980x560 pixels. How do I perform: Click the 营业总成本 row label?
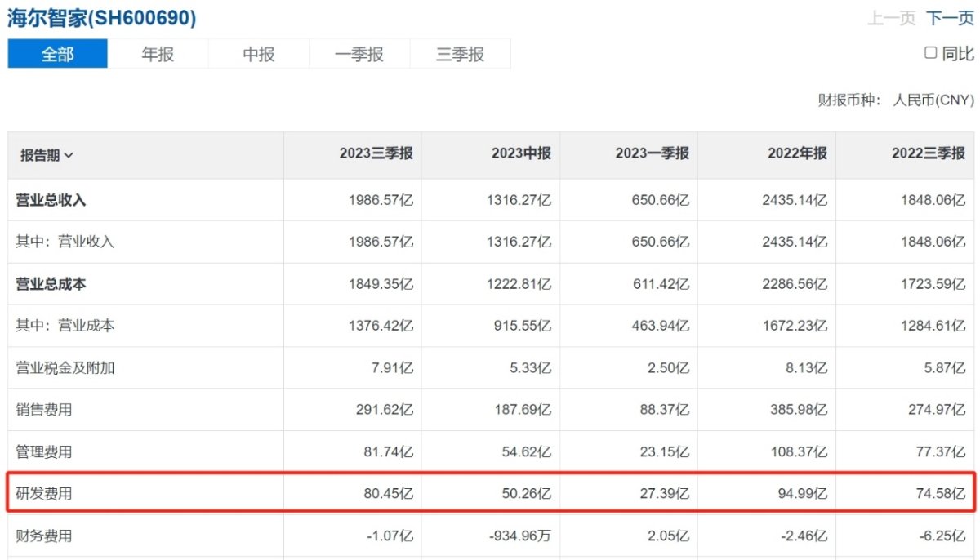point(51,284)
